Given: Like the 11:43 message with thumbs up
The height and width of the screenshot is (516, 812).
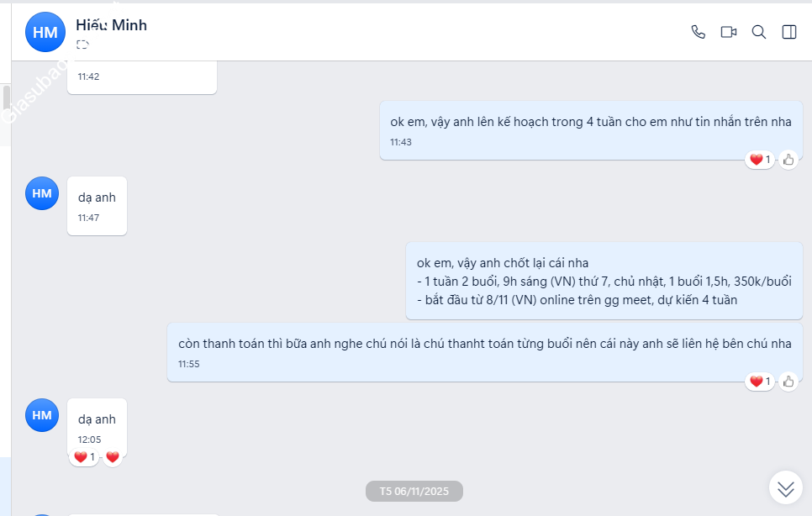Looking at the screenshot, I should point(788,160).
